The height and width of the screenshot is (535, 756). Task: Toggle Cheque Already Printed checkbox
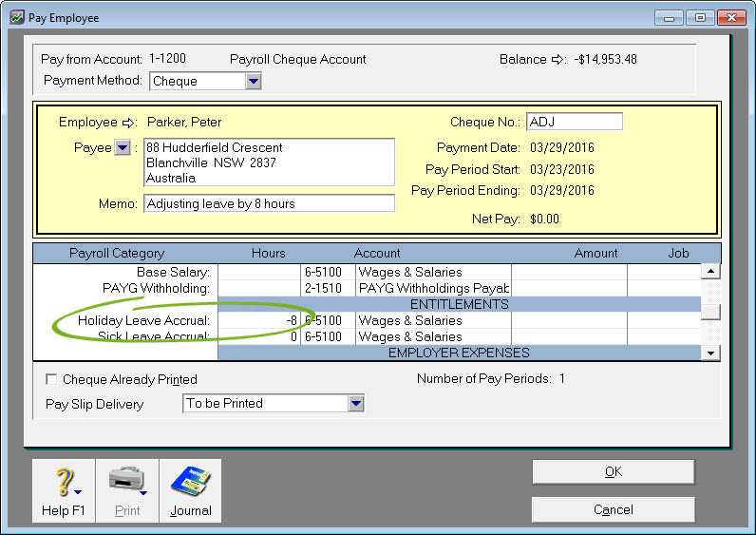(51, 380)
